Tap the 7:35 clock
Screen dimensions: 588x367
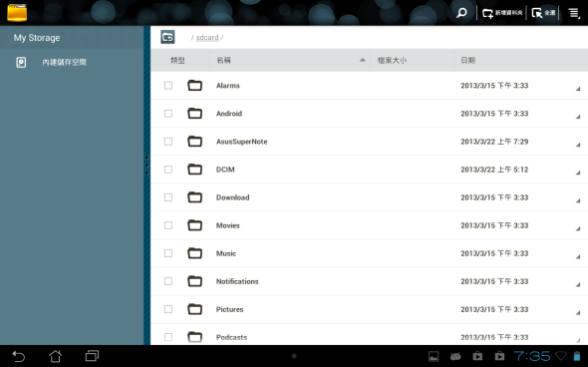(532, 356)
